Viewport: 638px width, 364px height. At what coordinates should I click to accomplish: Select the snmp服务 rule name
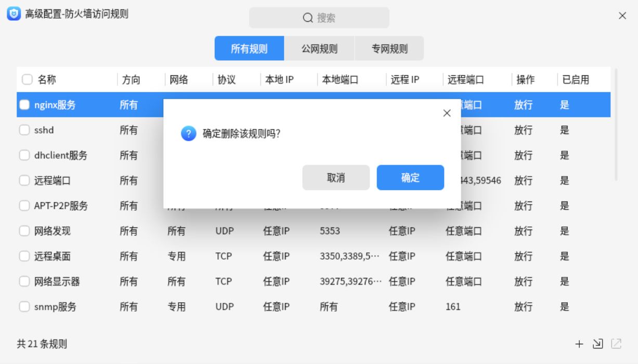55,307
